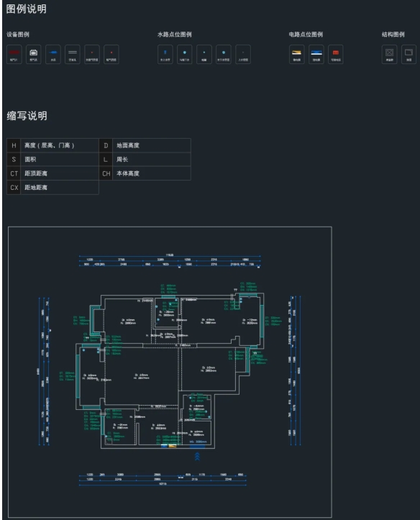420x520 pixels.
Task: Click the floor plan drawing thumbnail
Action: tap(170, 372)
